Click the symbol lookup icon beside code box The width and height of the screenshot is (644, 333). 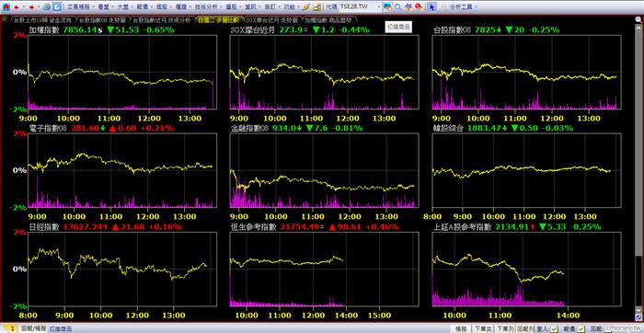(387, 7)
